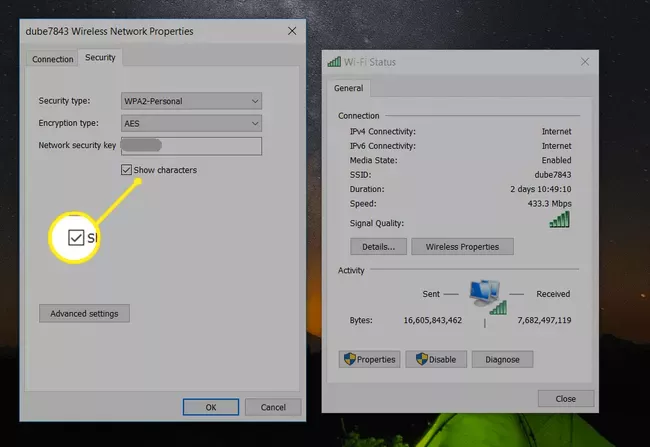Select the General tab in Wi-Fi Status
650x447 pixels.
(348, 88)
